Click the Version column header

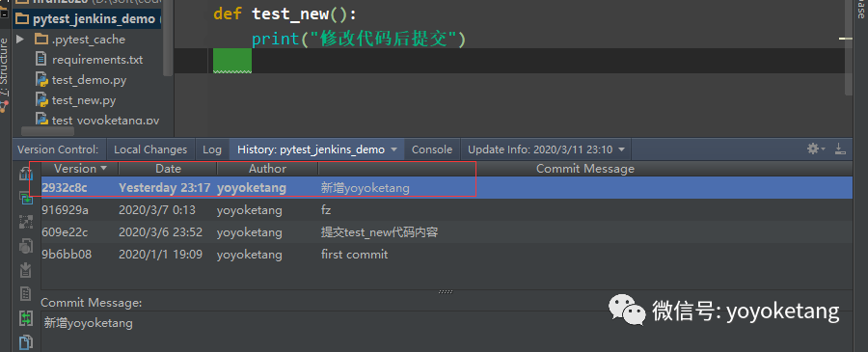pyautogui.click(x=80, y=168)
